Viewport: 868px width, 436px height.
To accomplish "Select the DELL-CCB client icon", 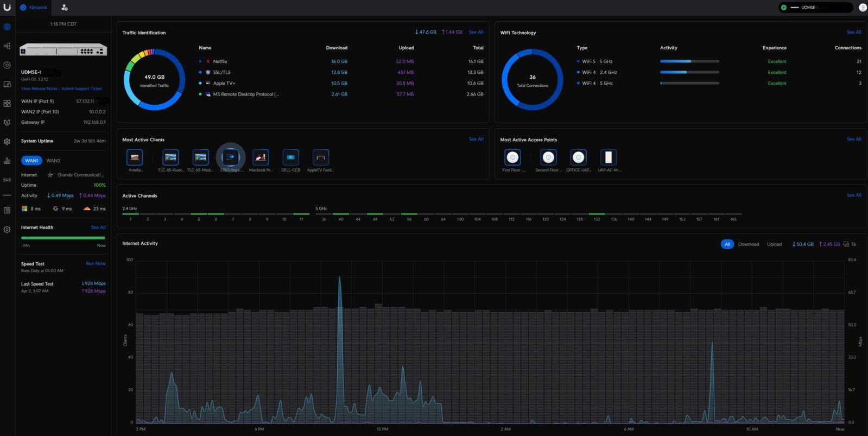I will point(290,157).
